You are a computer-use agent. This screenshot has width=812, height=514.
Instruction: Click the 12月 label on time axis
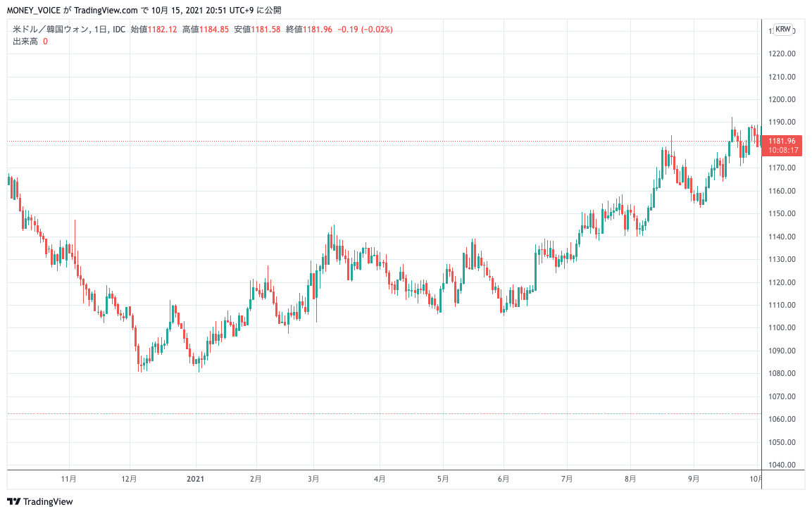tap(129, 479)
